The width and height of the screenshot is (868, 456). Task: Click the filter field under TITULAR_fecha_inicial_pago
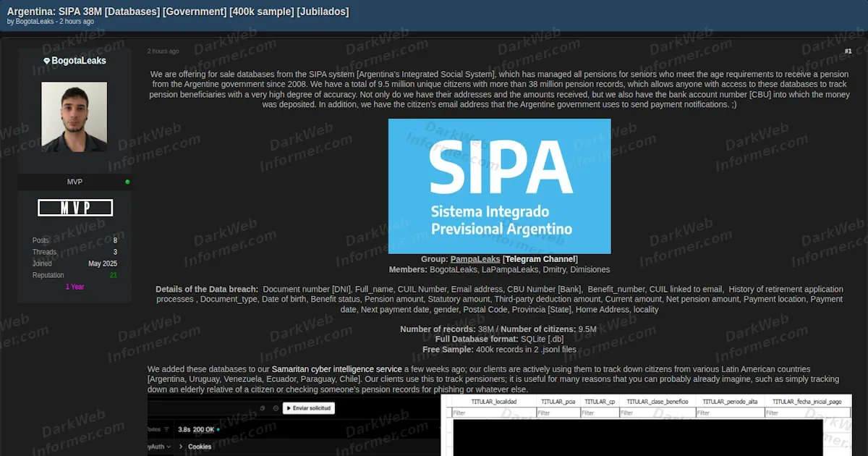(x=807, y=413)
